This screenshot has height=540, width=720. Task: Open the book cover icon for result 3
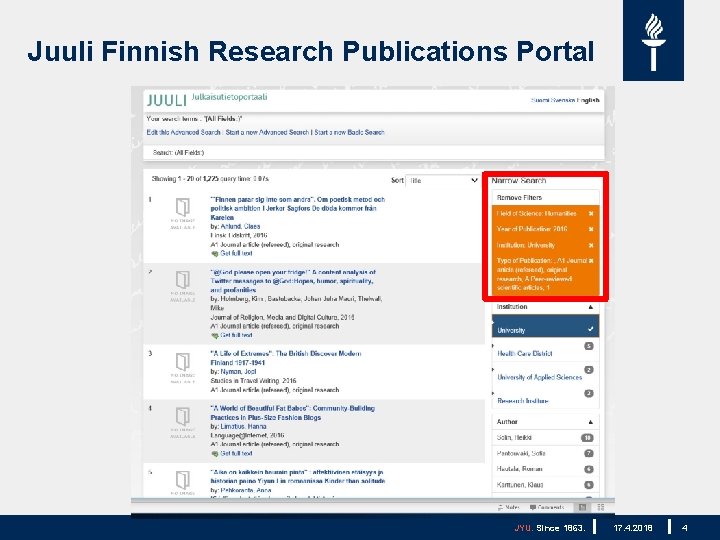point(183,362)
